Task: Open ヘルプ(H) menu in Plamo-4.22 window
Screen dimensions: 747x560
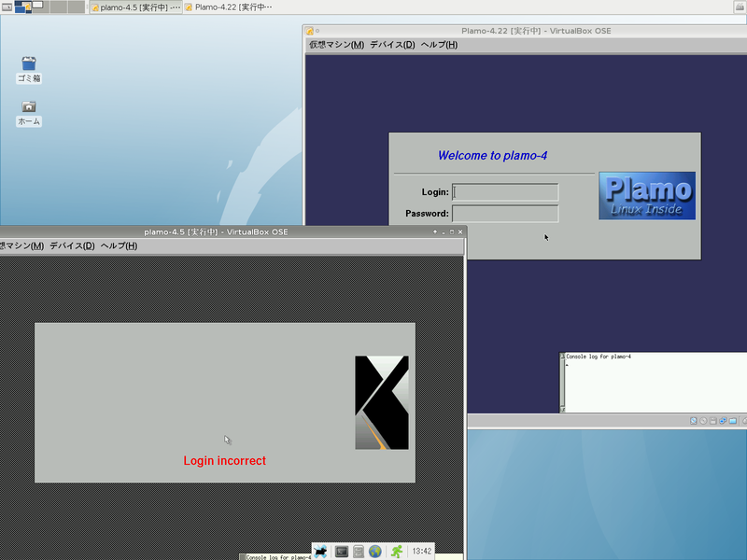Action: [x=439, y=45]
